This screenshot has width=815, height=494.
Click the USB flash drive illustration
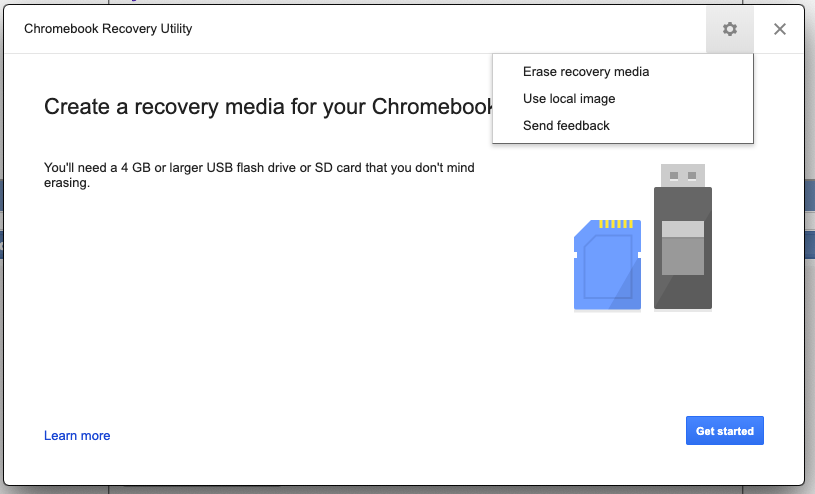[x=683, y=237]
